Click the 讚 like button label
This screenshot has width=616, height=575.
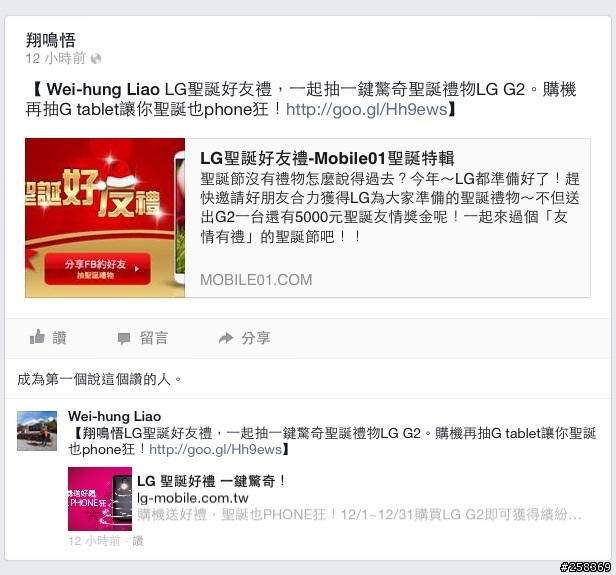click(59, 338)
